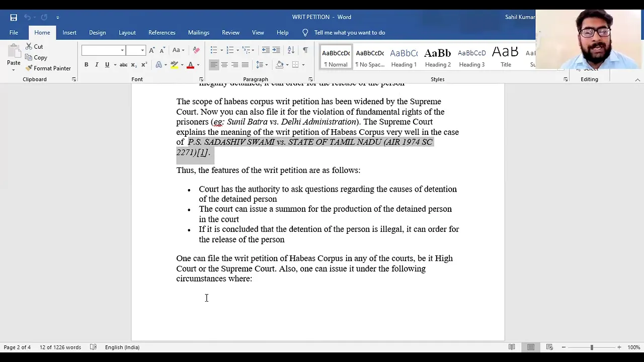Click English (India) language indicator
This screenshot has width=644, height=362.
pyautogui.click(x=122, y=347)
